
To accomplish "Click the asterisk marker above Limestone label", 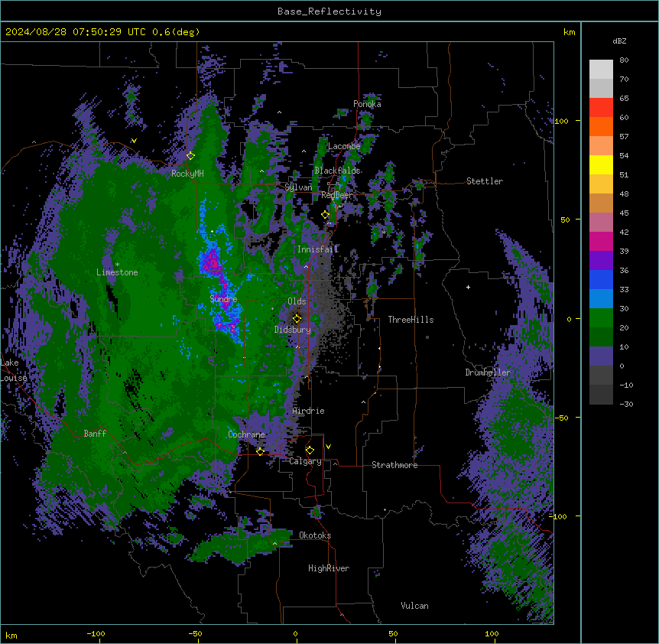I will [x=117, y=265].
